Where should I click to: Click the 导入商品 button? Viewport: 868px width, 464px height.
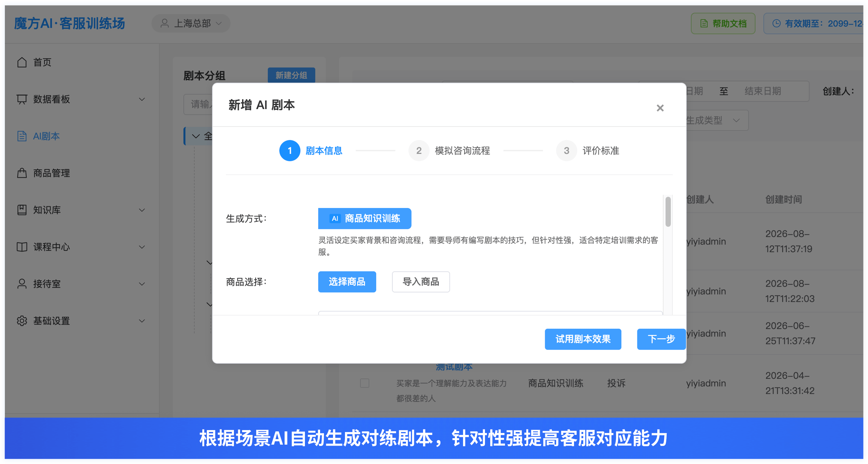point(421,282)
